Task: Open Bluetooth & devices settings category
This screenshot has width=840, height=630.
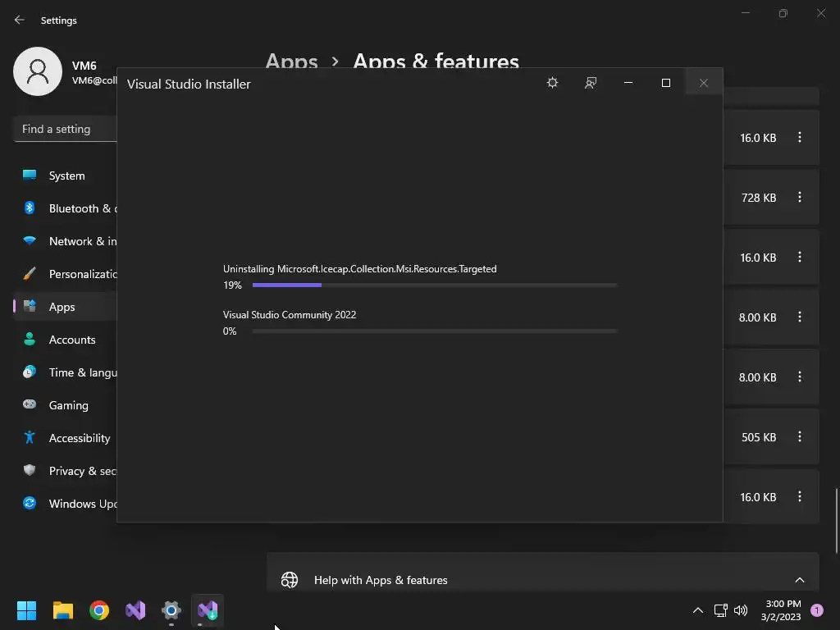Action: pos(64,208)
